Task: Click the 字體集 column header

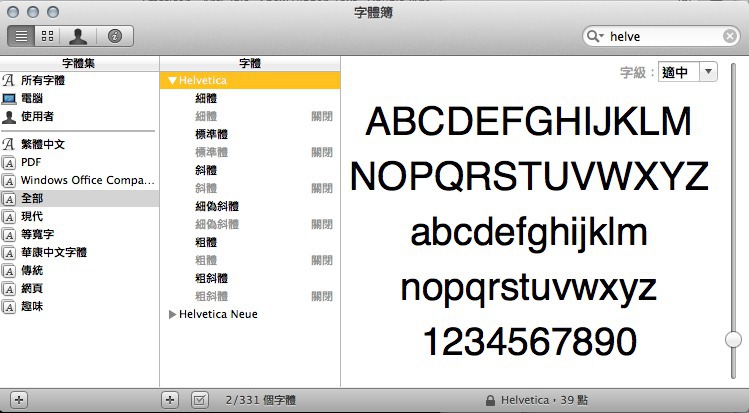Action: coord(79,63)
